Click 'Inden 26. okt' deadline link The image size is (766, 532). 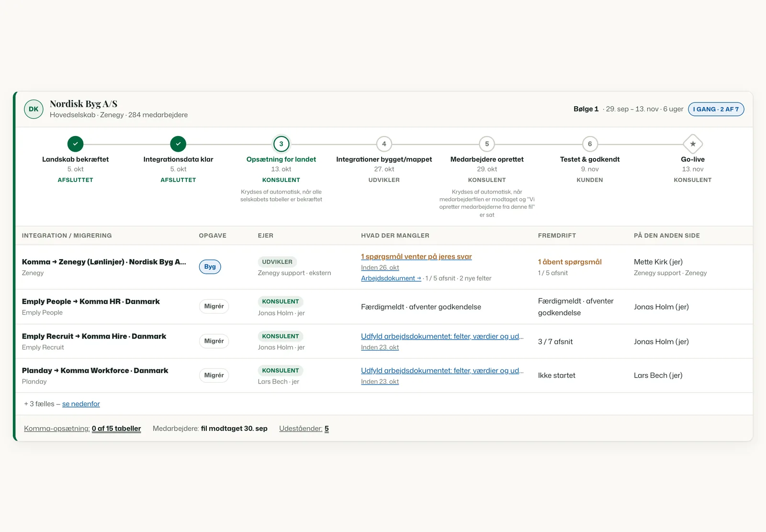click(380, 268)
